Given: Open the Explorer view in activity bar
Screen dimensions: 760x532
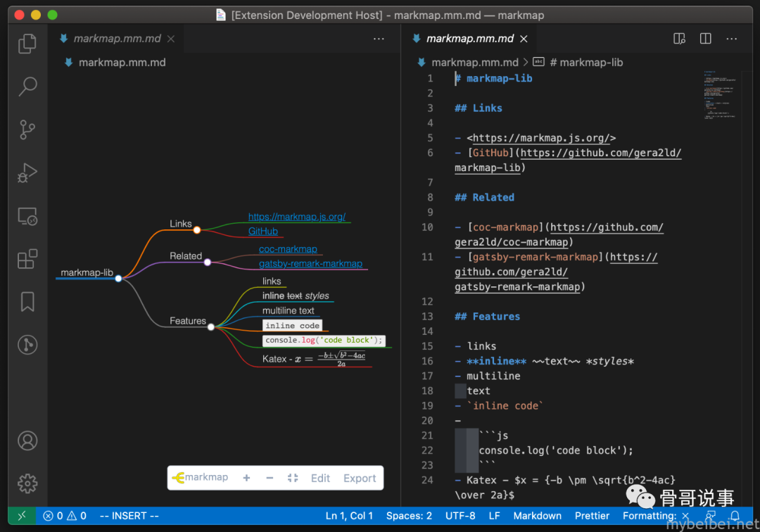Looking at the screenshot, I should pyautogui.click(x=27, y=44).
